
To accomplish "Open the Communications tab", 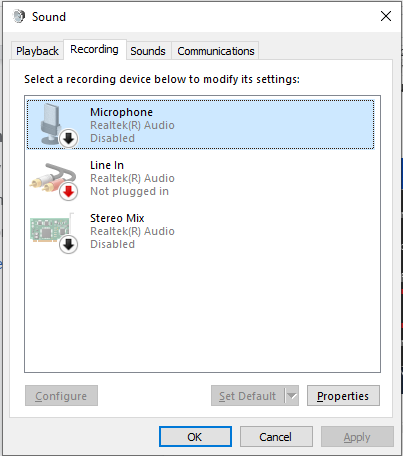I will 215,51.
